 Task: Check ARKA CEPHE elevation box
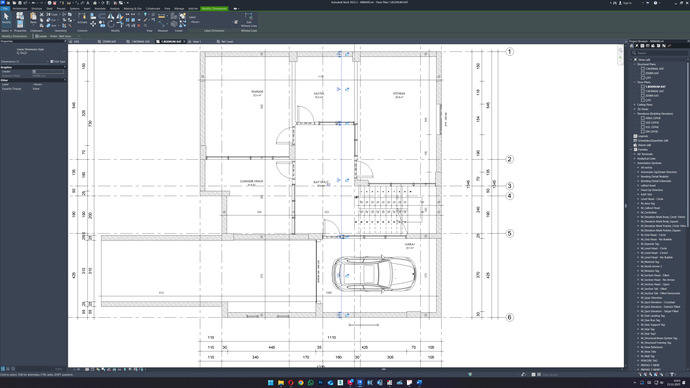643,118
